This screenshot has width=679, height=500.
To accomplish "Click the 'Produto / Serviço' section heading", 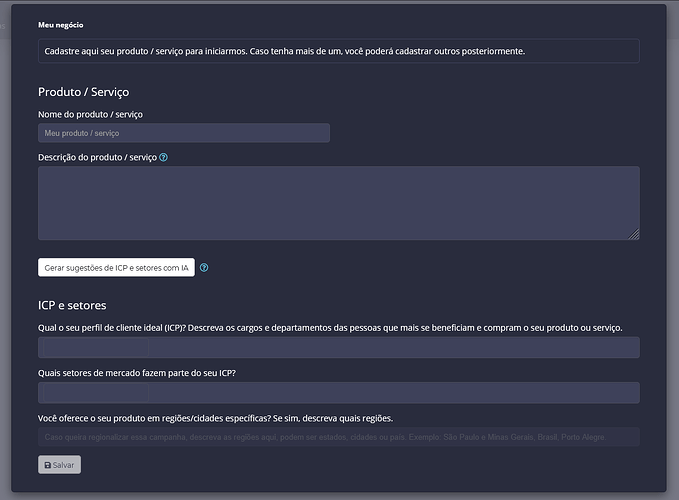I will 83,92.
